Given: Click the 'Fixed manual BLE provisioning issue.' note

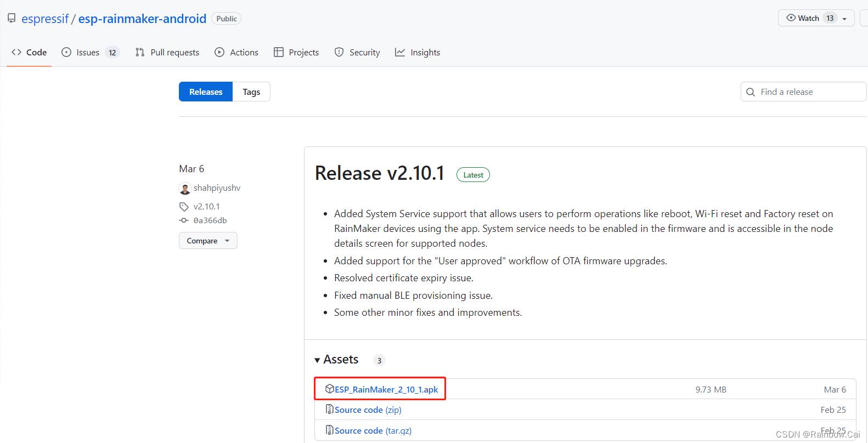Looking at the screenshot, I should [414, 296].
